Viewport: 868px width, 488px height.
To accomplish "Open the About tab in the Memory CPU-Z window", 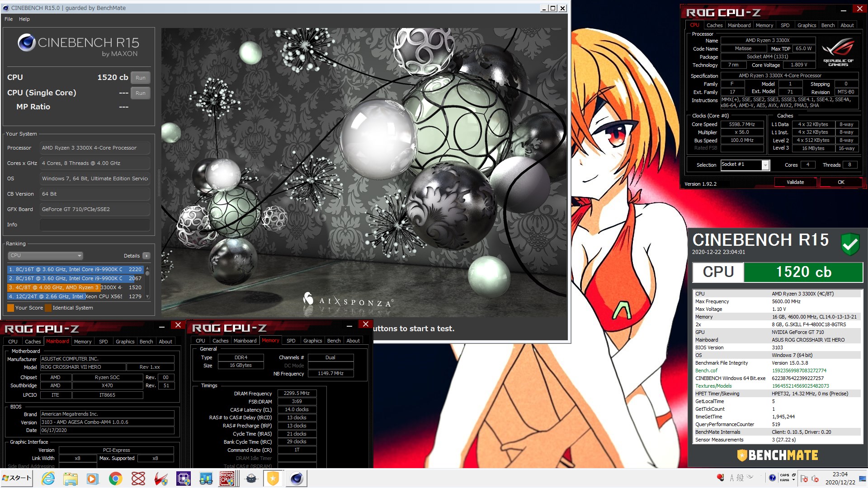I will 353,341.
